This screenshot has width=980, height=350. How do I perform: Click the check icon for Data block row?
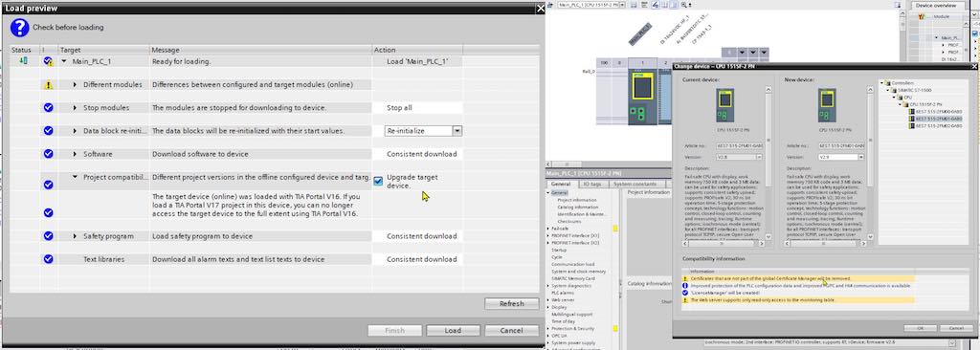point(48,131)
